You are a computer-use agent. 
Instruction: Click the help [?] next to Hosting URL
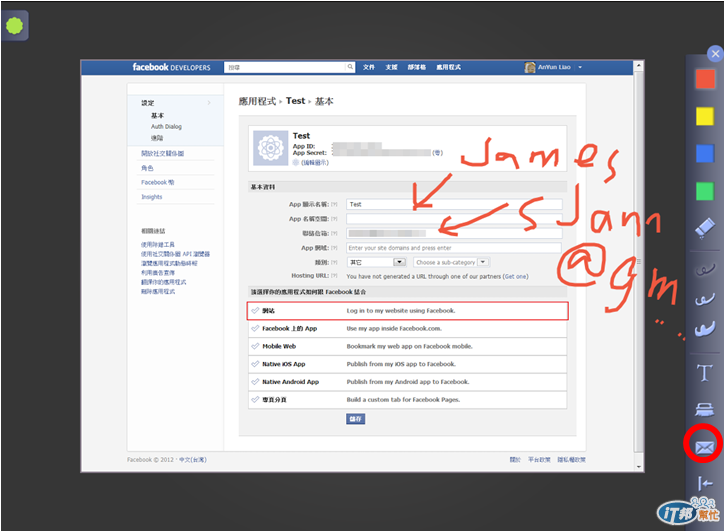[x=334, y=275]
